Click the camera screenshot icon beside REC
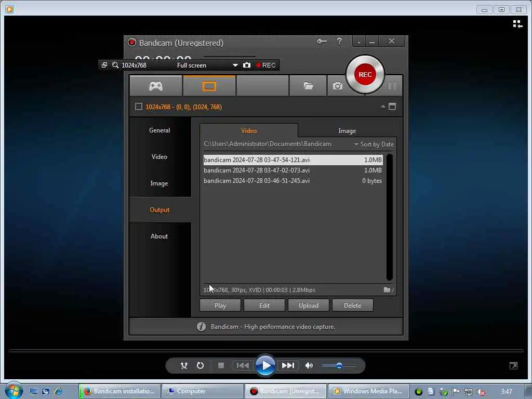The image size is (532, 399). (337, 86)
